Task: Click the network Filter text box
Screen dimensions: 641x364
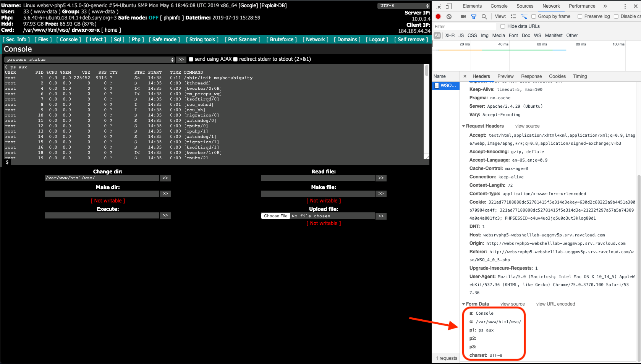Action: tap(464, 26)
